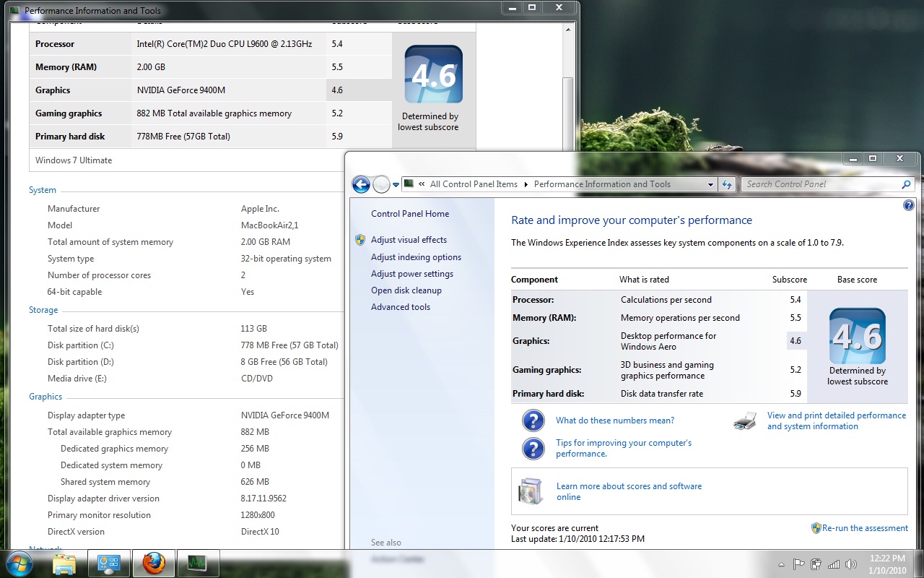The image size is (924, 578).
Task: Click the taskbar clock showing 12:22 PM
Action: tap(888, 564)
